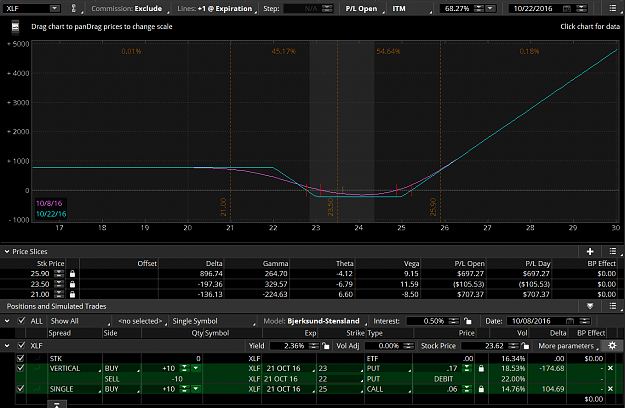Image resolution: width=625 pixels, height=408 pixels.
Task: Open the XLF symbol dropdown
Action: click(55, 8)
